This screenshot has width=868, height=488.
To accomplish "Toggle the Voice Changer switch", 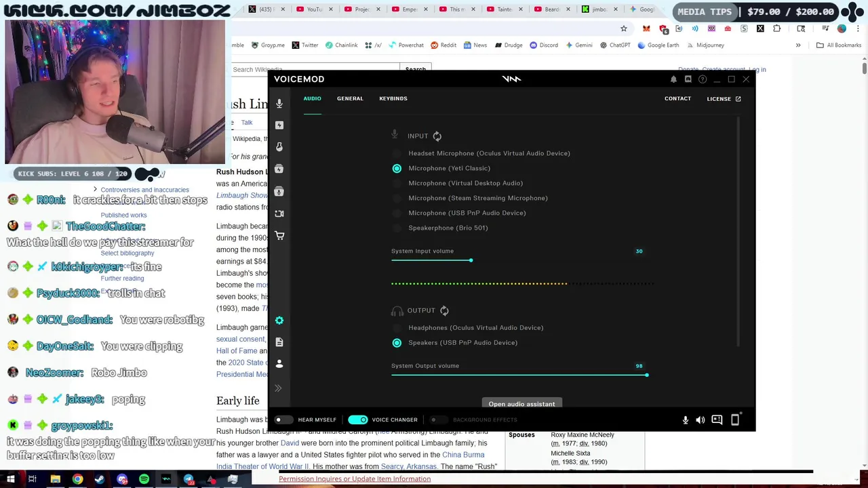I will (357, 420).
